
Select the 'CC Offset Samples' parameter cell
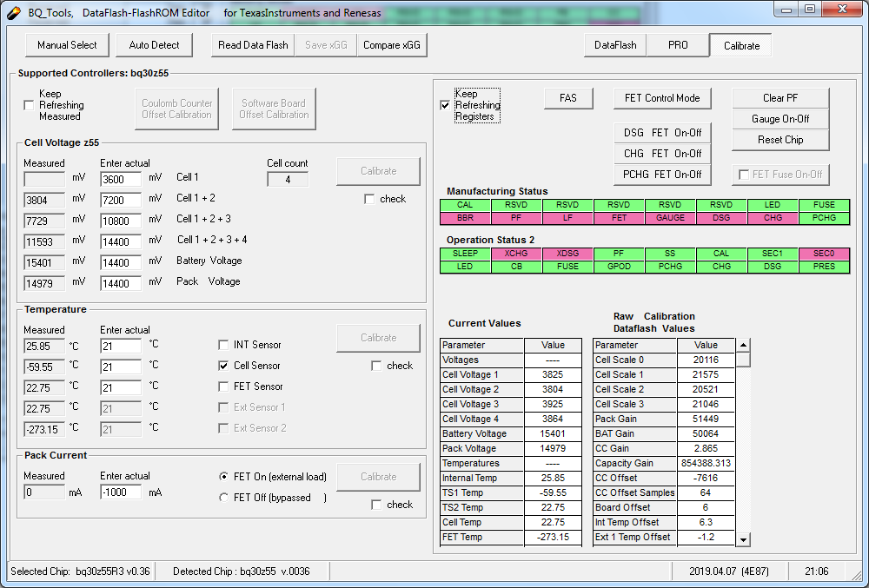[634, 492]
